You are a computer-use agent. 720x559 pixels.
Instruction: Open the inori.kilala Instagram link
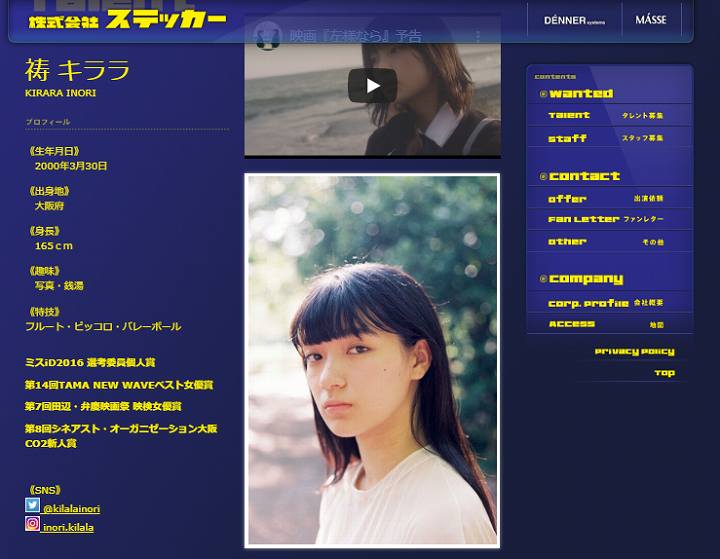point(70,527)
